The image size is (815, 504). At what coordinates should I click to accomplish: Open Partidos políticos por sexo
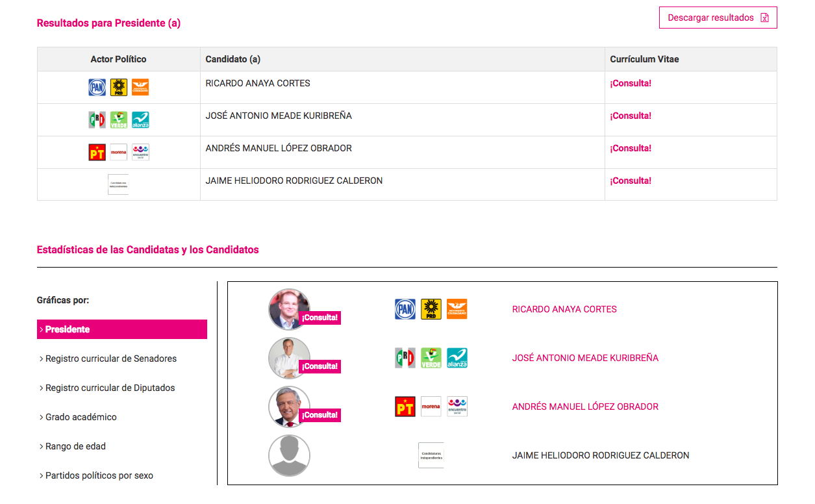click(99, 475)
